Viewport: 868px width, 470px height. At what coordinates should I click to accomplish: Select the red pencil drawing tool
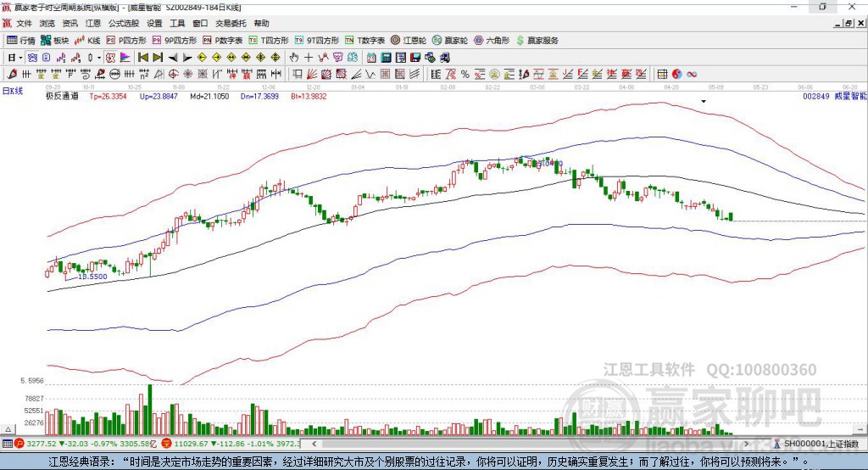[x=12, y=75]
